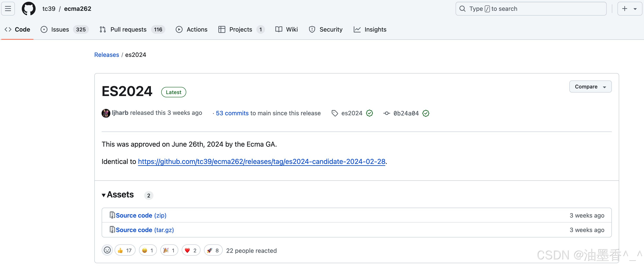This screenshot has width=644, height=266.
Task: Add a thumbs up reaction
Action: click(x=125, y=250)
